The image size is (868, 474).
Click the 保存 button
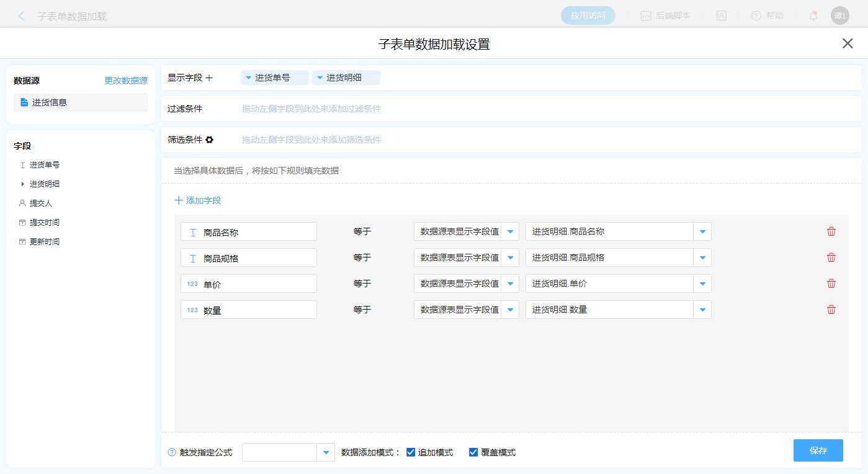(818, 450)
